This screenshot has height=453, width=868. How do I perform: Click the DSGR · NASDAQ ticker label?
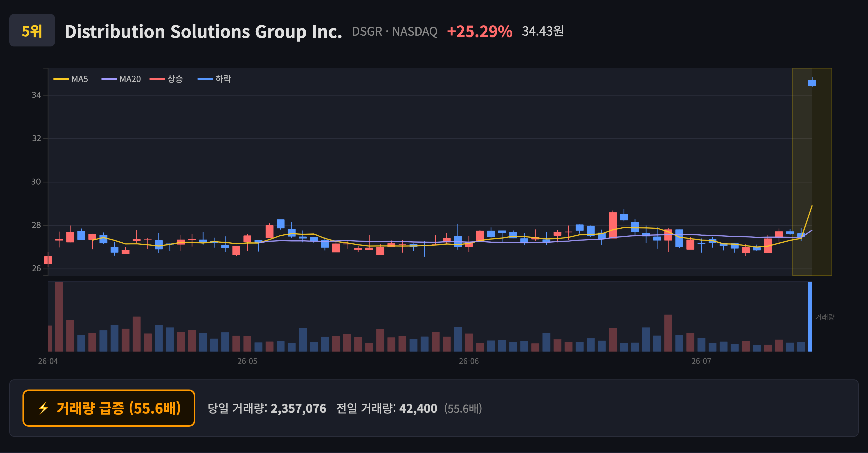[x=394, y=32]
